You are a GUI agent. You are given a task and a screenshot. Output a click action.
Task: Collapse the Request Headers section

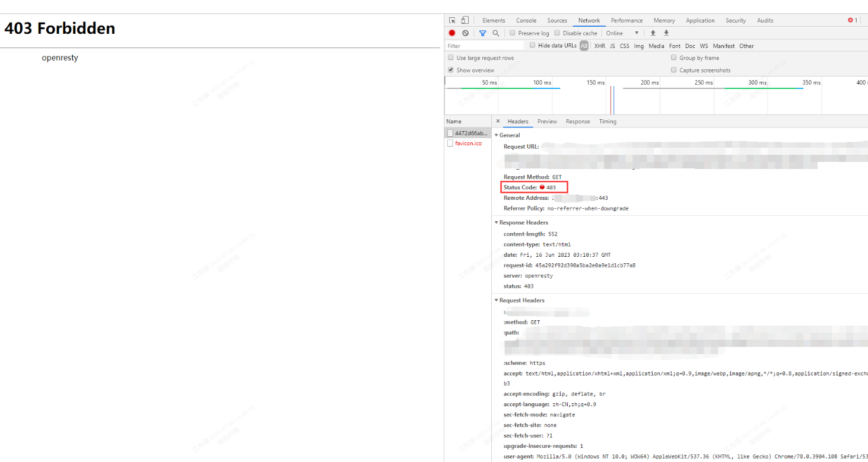click(x=497, y=300)
